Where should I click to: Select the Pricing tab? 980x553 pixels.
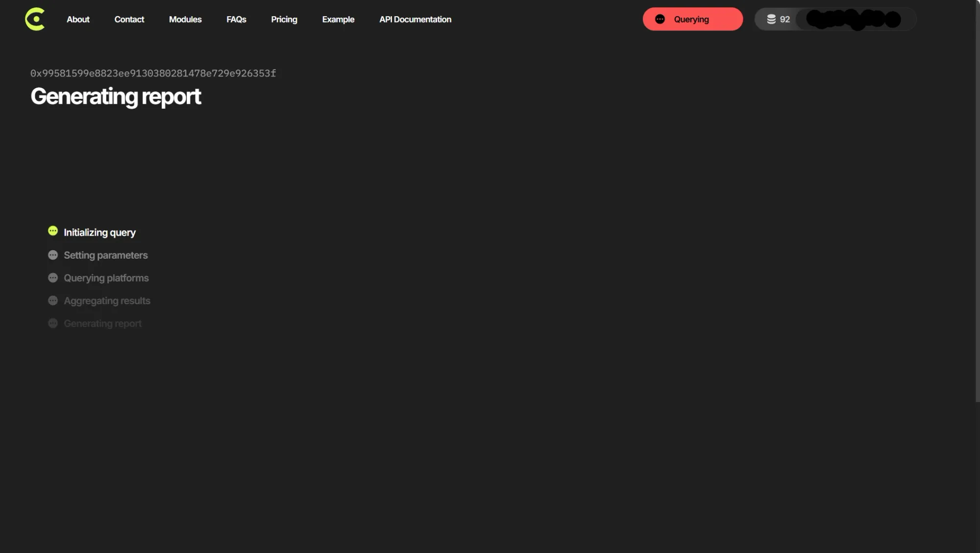pyautogui.click(x=284, y=18)
